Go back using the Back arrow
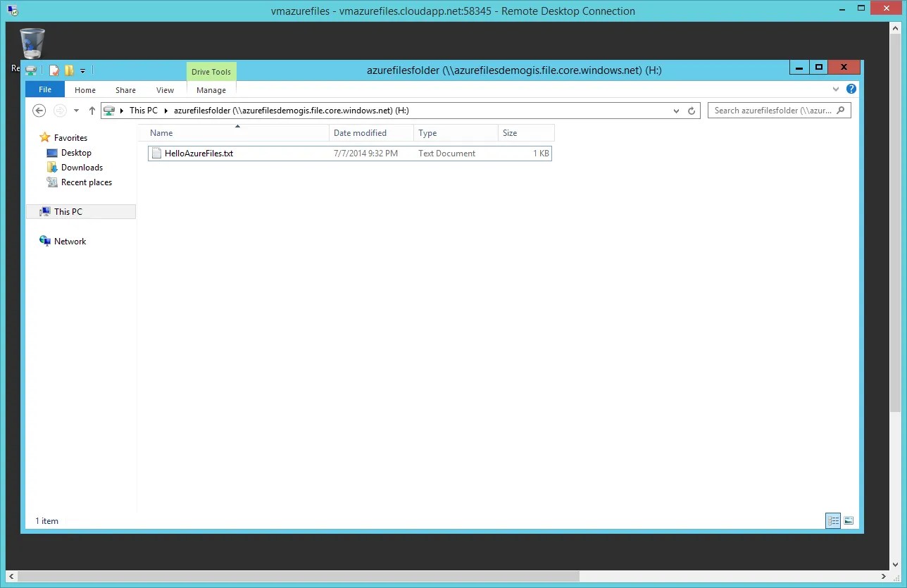Viewport: 907px width, 588px height. click(39, 111)
